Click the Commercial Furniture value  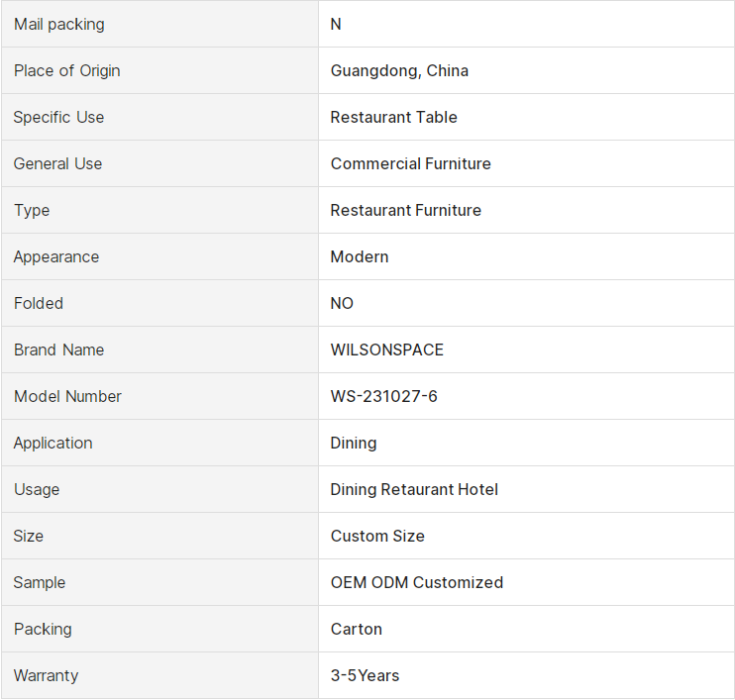click(x=411, y=163)
